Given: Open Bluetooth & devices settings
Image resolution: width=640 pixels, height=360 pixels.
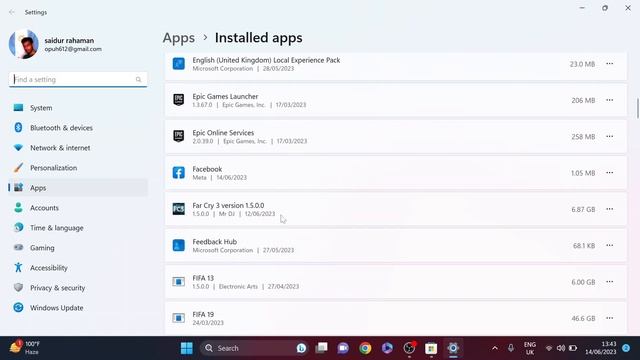Looking at the screenshot, I should tap(78, 128).
